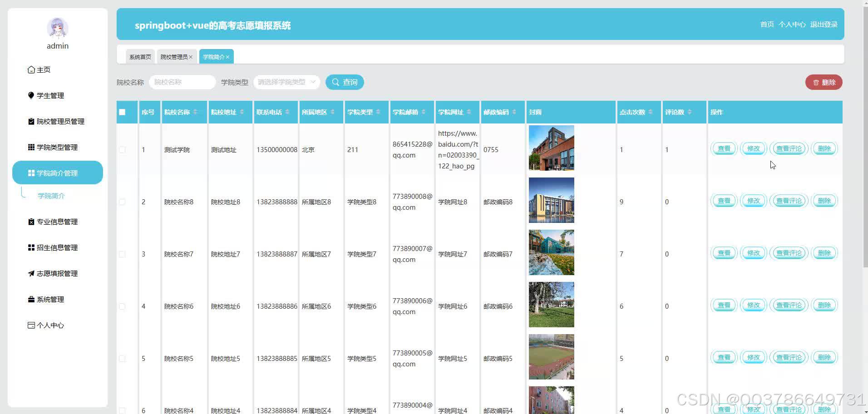Open 系统管理 sidebar menu

[46, 299]
